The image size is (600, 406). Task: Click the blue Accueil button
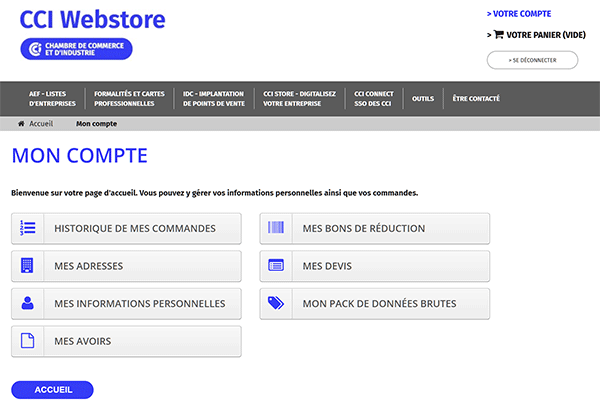[52, 390]
